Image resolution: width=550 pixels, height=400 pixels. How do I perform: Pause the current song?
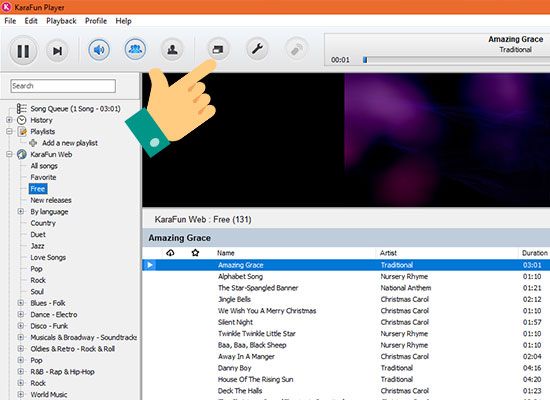[x=23, y=51]
